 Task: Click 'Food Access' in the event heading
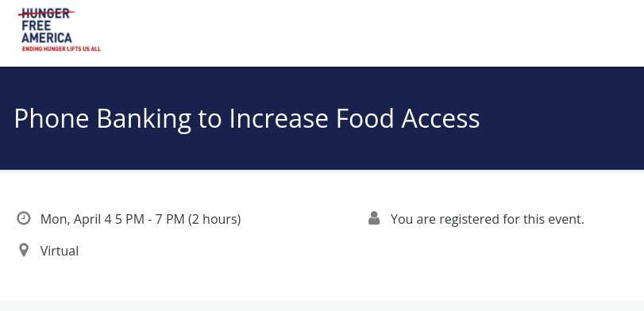click(x=408, y=118)
